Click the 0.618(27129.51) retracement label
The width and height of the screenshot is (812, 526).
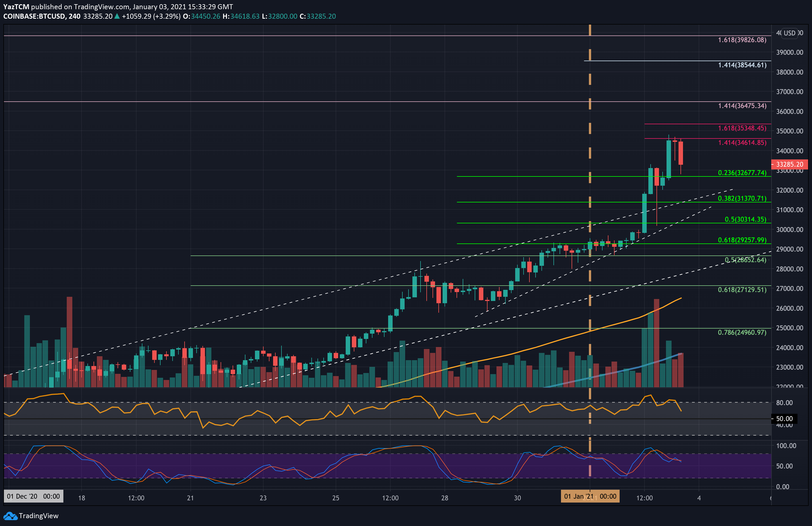(x=742, y=290)
